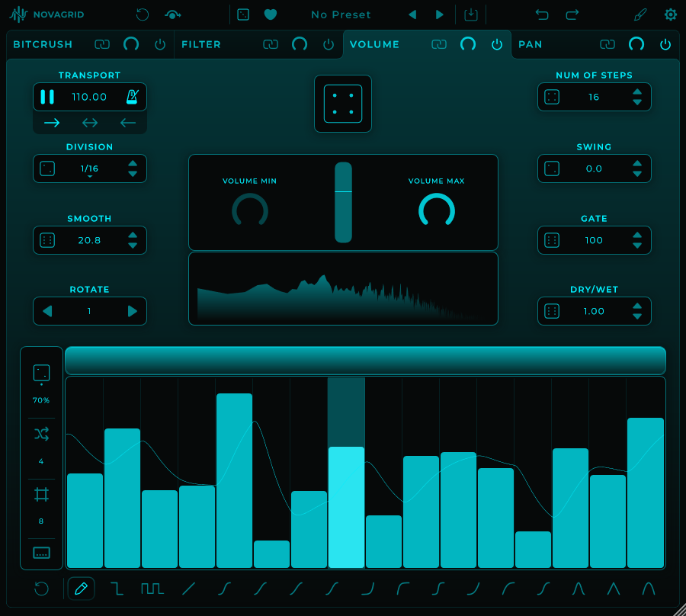Select the pencil draw tool
The width and height of the screenshot is (686, 616).
point(82,589)
